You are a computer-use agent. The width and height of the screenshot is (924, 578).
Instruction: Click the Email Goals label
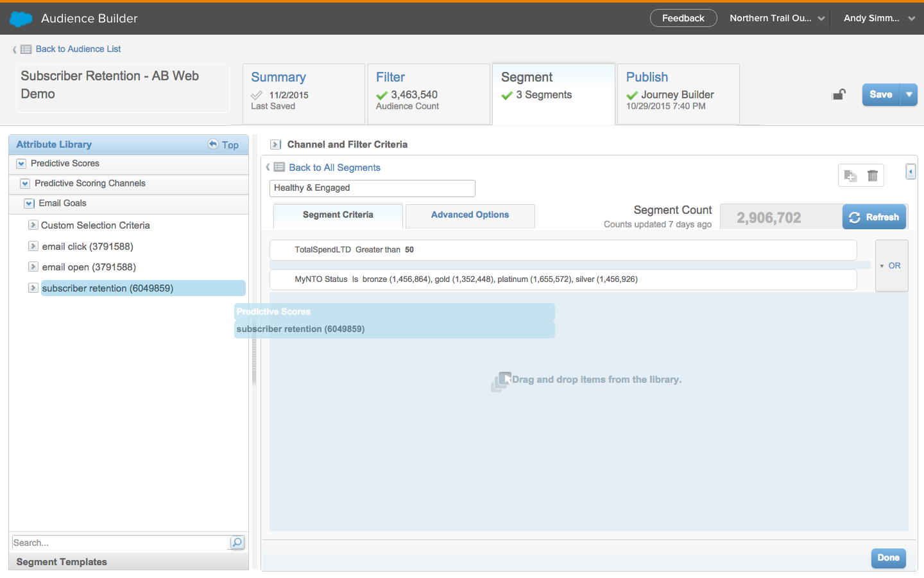62,204
